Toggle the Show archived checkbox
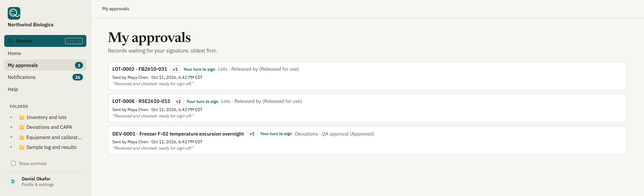 click(14, 163)
